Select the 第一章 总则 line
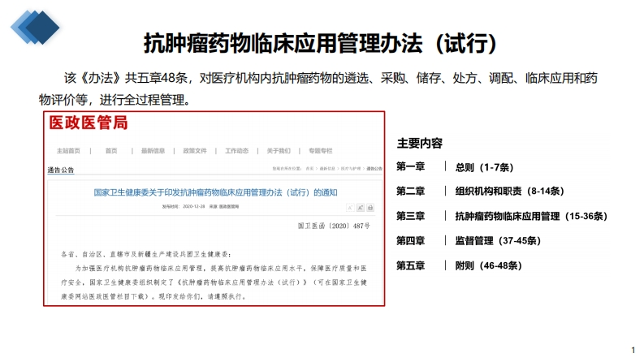This screenshot has height=362, width=644. click(453, 167)
